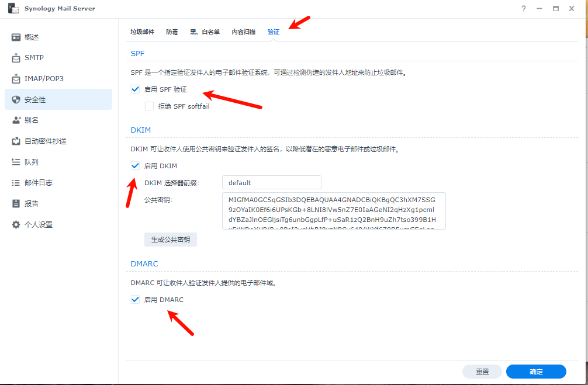Uncheck the 启用 DKIM checkbox
Image resolution: width=588 pixels, height=385 pixels.
click(x=135, y=166)
